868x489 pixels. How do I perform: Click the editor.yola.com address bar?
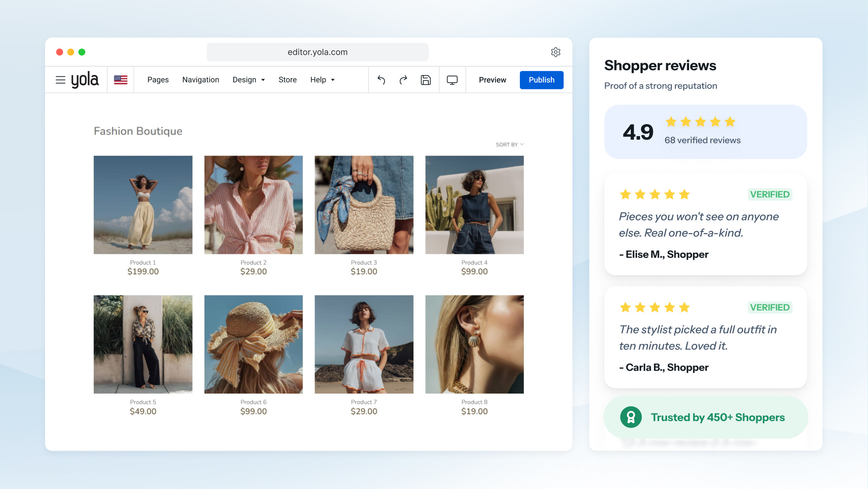pos(318,52)
